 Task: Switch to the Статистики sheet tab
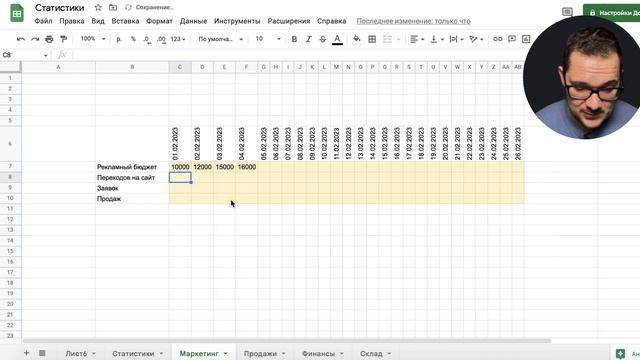point(133,353)
